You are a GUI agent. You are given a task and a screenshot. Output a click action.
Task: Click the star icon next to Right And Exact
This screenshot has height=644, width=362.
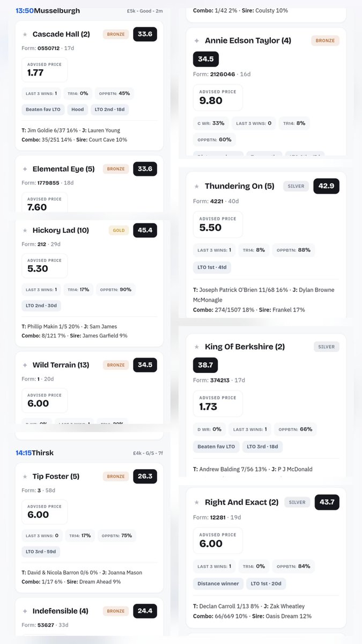coord(196,502)
